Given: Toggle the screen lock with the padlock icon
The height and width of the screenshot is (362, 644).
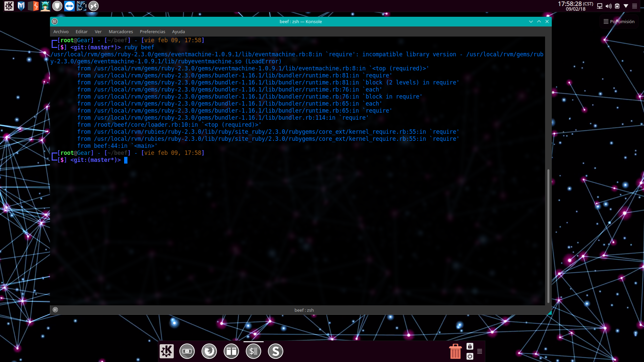Looking at the screenshot, I should [470, 347].
